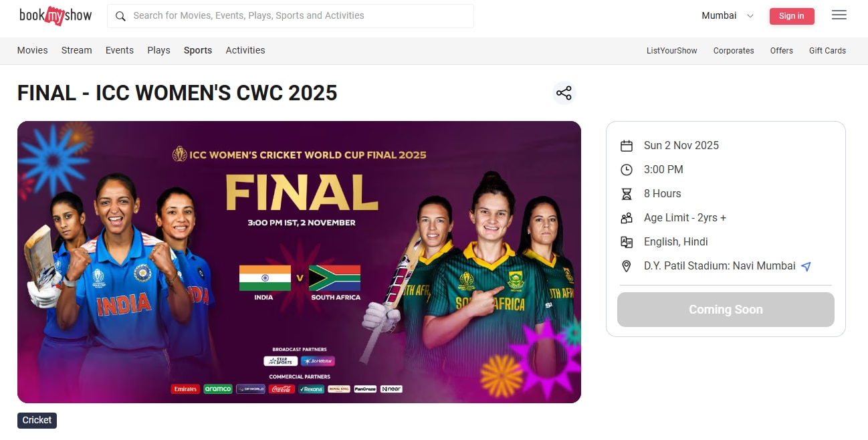Click the Cricket category tag

point(37,420)
